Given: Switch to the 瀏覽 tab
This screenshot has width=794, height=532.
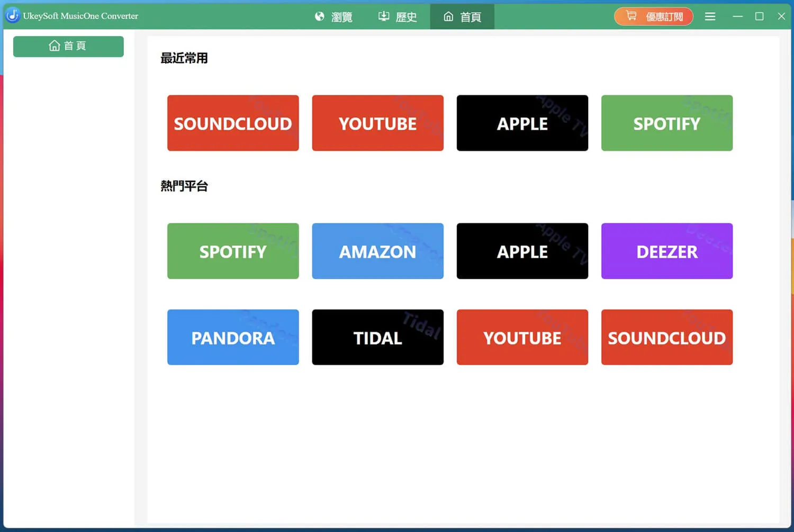Looking at the screenshot, I should [x=333, y=16].
